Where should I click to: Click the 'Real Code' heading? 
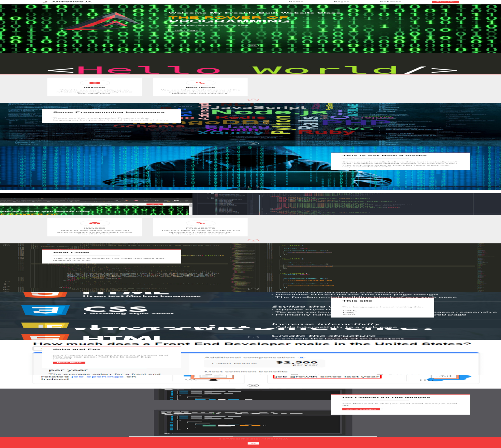(71, 253)
